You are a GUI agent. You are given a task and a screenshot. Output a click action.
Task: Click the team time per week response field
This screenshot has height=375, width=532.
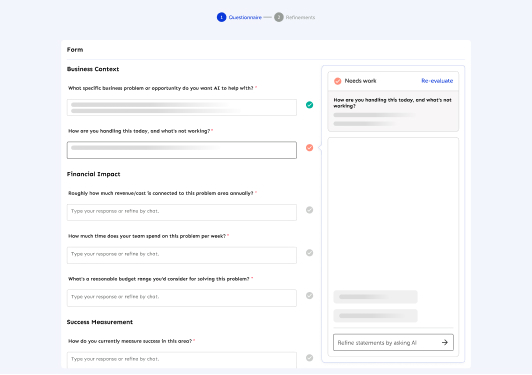coord(182,255)
